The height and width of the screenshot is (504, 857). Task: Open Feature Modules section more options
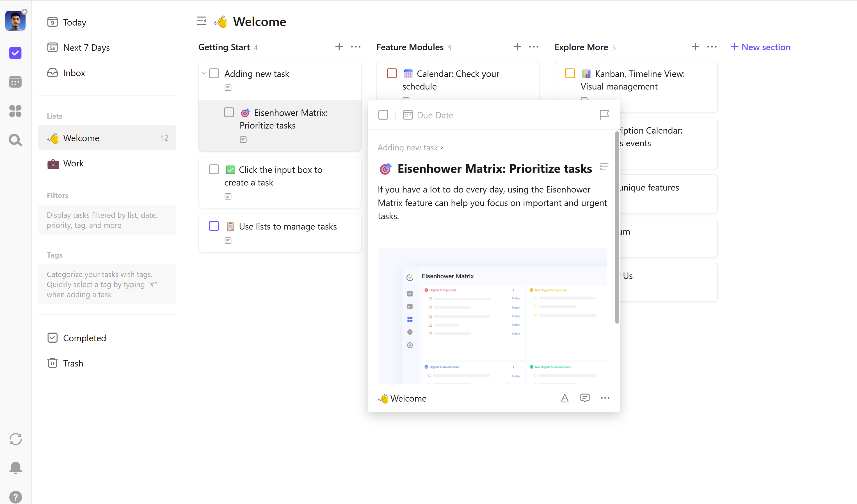[534, 47]
